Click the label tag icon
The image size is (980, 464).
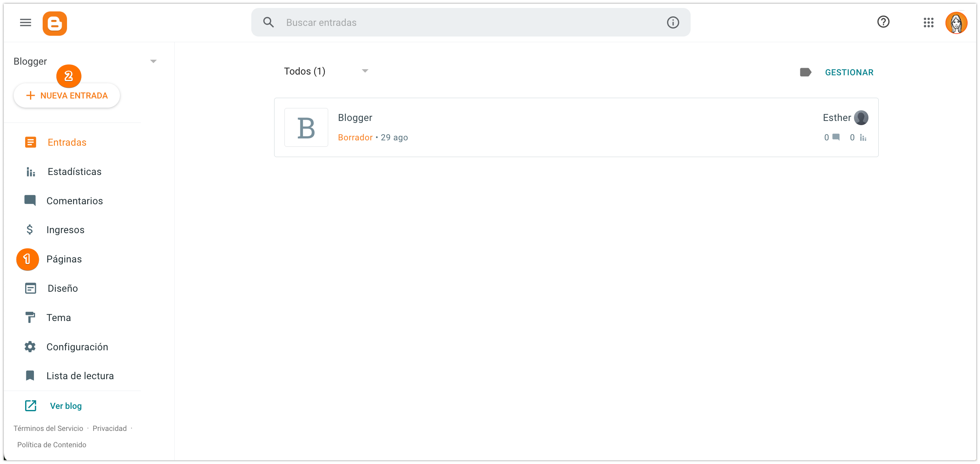click(805, 72)
